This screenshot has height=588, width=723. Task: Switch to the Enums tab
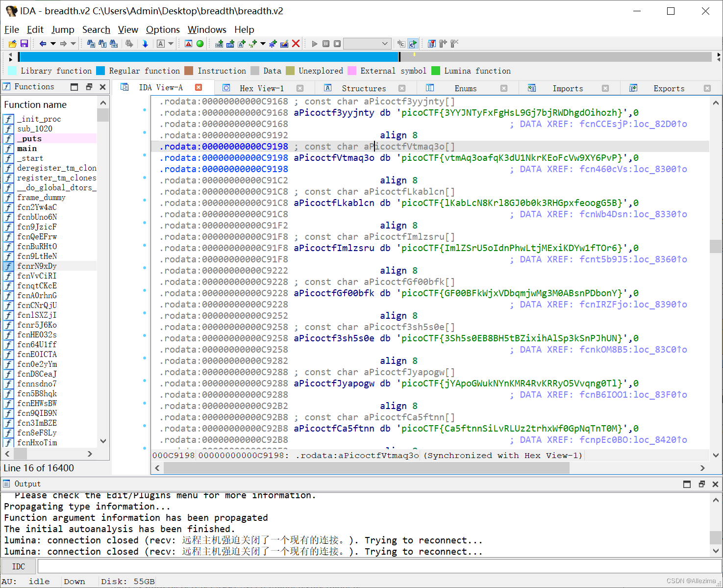[x=465, y=88]
